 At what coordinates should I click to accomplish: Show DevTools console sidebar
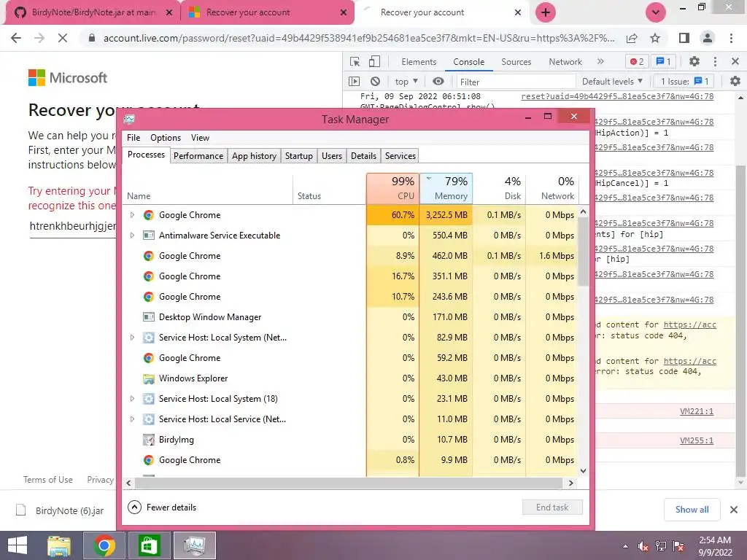click(355, 82)
